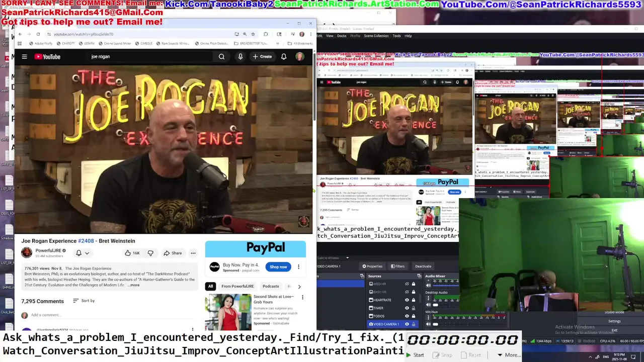Click the YouTube logo home link
This screenshot has width=644, height=362.
47,57
